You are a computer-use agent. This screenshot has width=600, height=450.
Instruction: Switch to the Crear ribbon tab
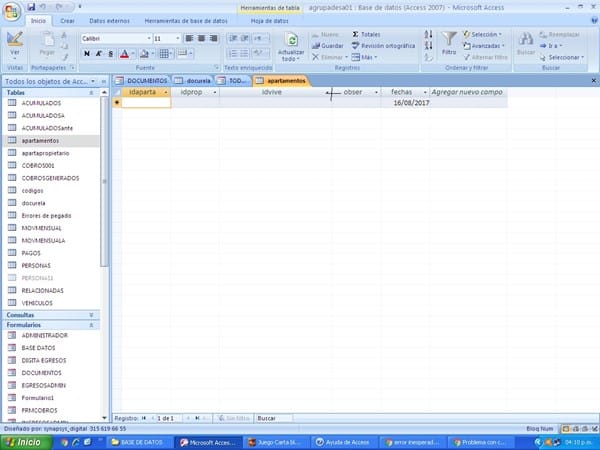pyautogui.click(x=67, y=21)
